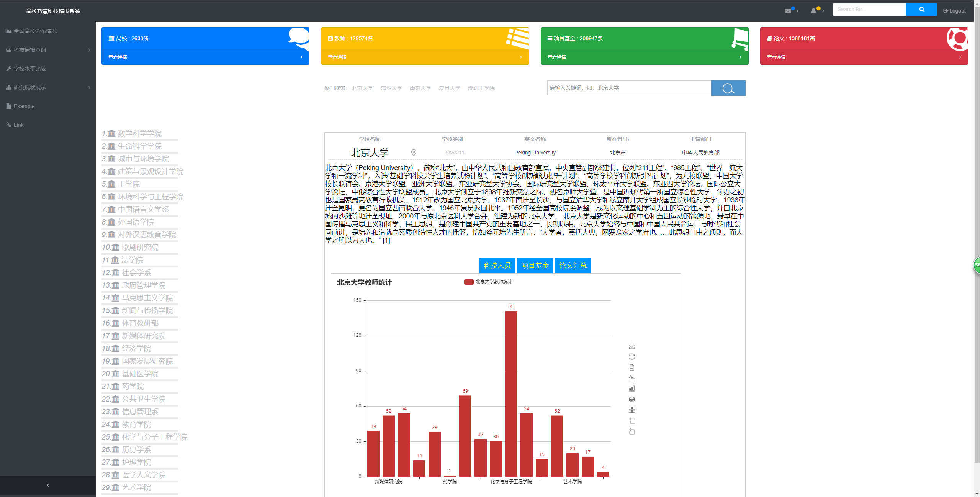Select 数学科学学院 in the college list
The width and height of the screenshot is (980, 497).
(139, 134)
